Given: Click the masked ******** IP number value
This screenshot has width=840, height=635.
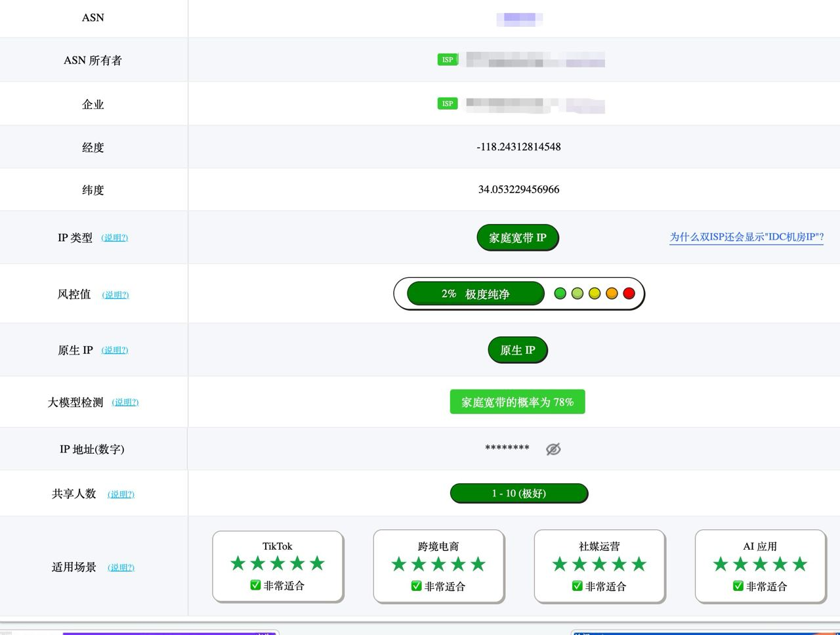Looking at the screenshot, I should click(x=507, y=449).
